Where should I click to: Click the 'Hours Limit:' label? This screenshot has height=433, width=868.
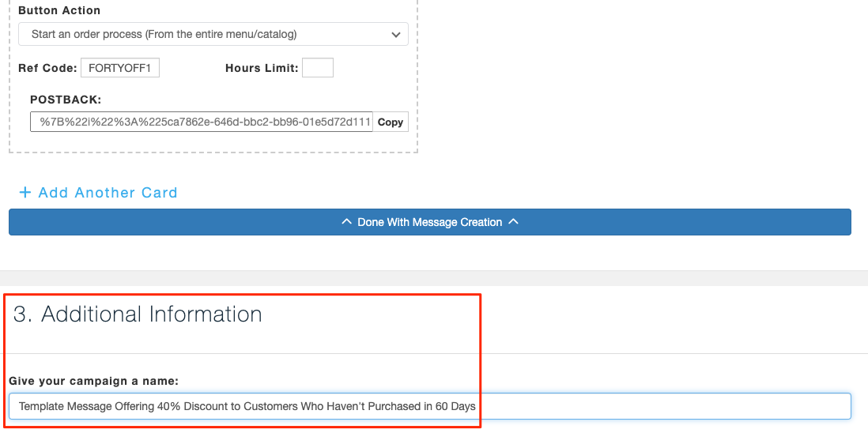(262, 68)
